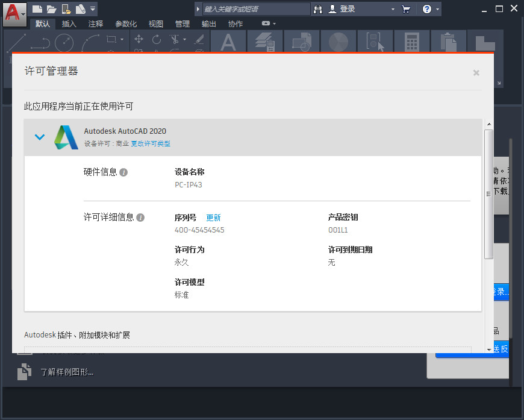Open the 视图 ribbon tab
Image resolution: width=524 pixels, height=420 pixels.
pos(155,24)
